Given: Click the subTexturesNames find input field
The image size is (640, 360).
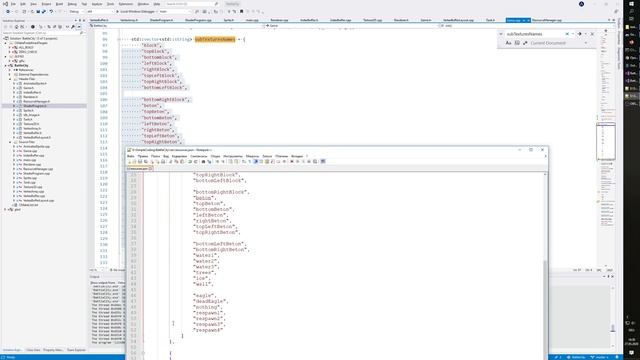Looking at the screenshot, I should pos(535,34).
